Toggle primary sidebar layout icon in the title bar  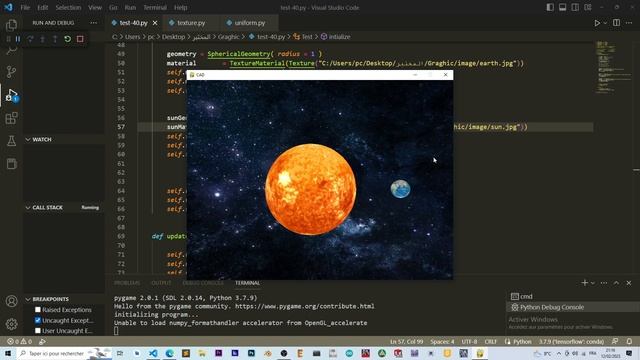click(x=550, y=7)
